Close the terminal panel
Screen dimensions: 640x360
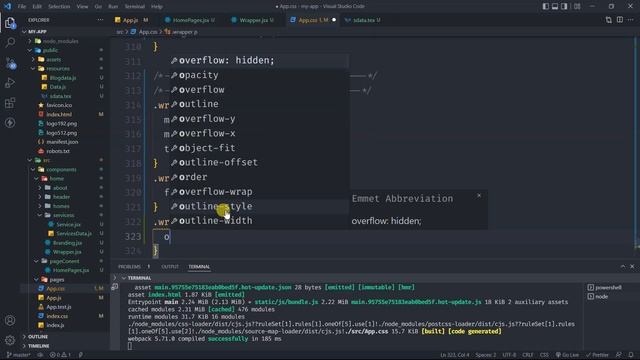(x=632, y=267)
